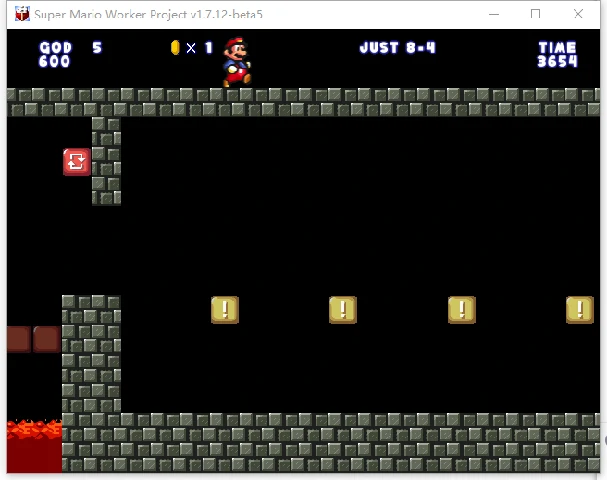Click the Mario character on the ceiling
This screenshot has width=607, height=480.
pyautogui.click(x=237, y=62)
